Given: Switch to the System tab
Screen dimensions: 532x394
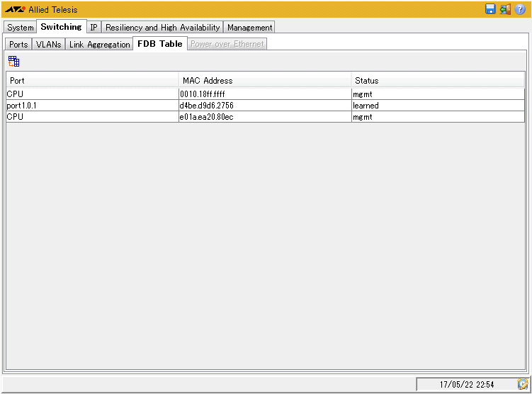Looking at the screenshot, I should pyautogui.click(x=21, y=28).
